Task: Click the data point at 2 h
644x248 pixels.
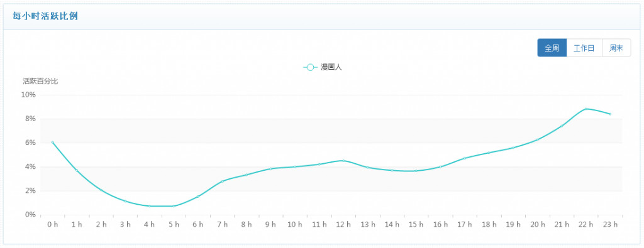Action: coord(101,190)
